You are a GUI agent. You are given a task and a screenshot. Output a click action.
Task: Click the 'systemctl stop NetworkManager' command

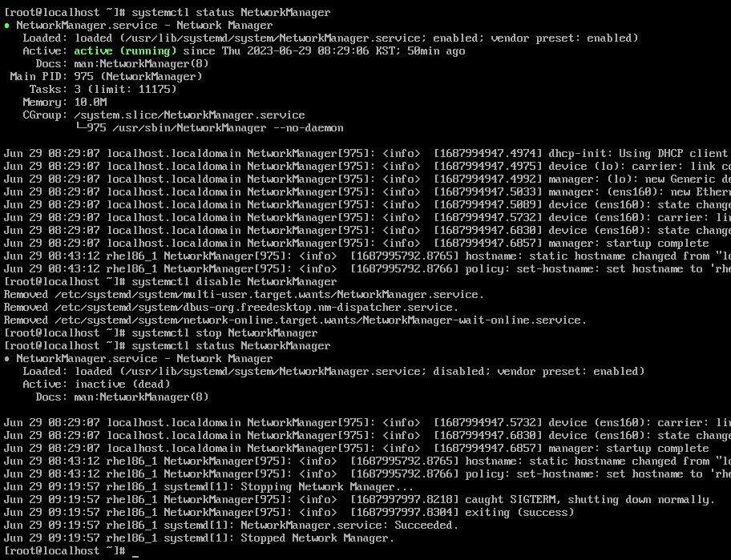[224, 332]
